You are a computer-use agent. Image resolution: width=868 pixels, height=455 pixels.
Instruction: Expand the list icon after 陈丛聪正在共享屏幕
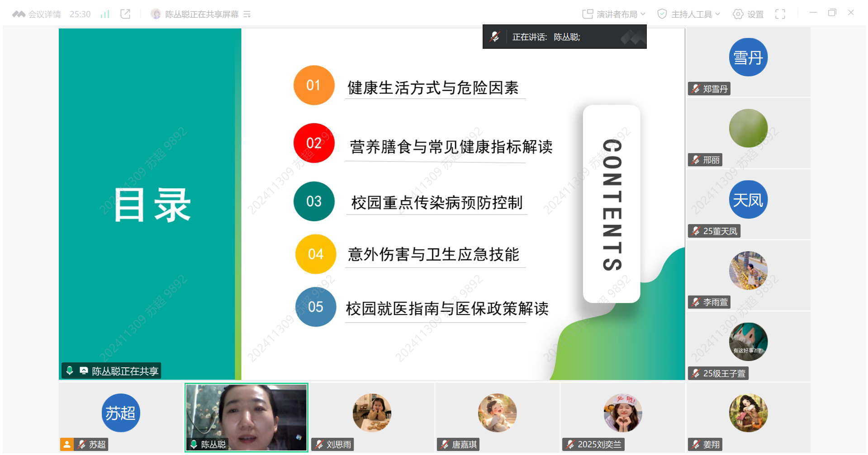click(x=247, y=14)
